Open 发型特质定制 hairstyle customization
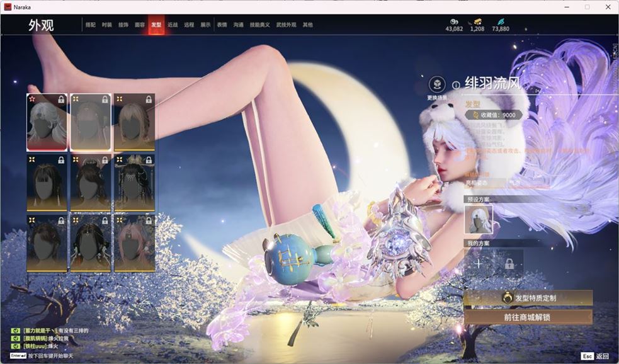This screenshot has width=619, height=364. click(528, 298)
